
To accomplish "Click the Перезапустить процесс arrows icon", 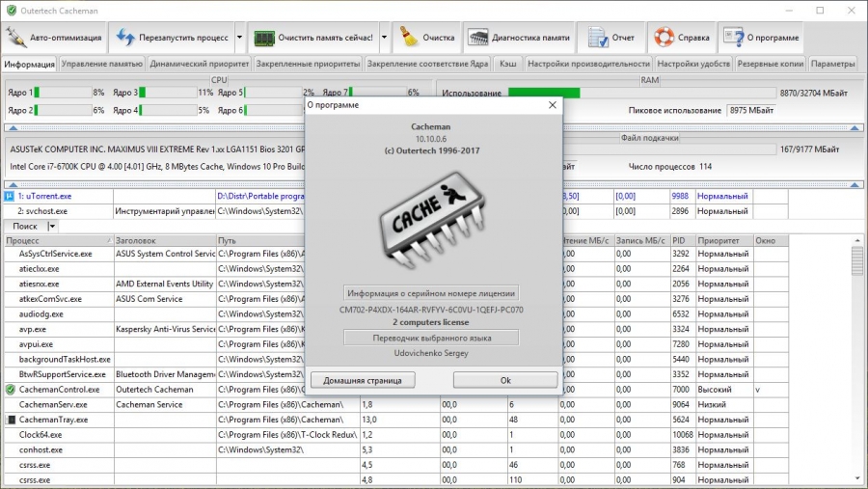I will pyautogui.click(x=125, y=38).
